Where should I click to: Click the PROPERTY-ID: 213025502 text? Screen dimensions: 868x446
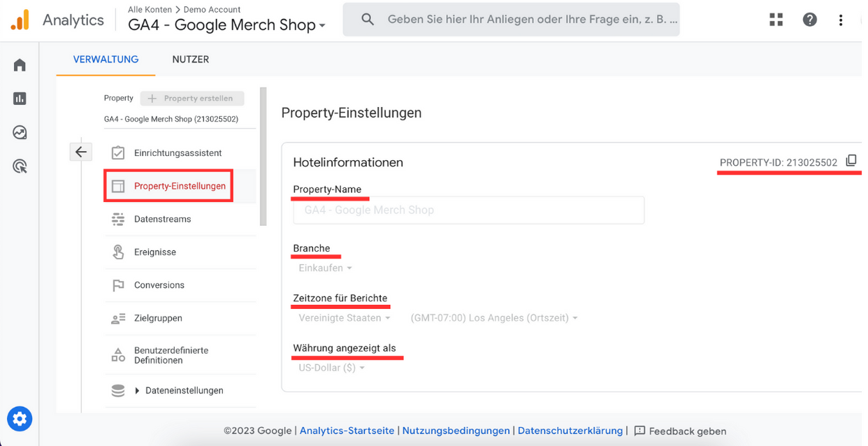point(778,162)
